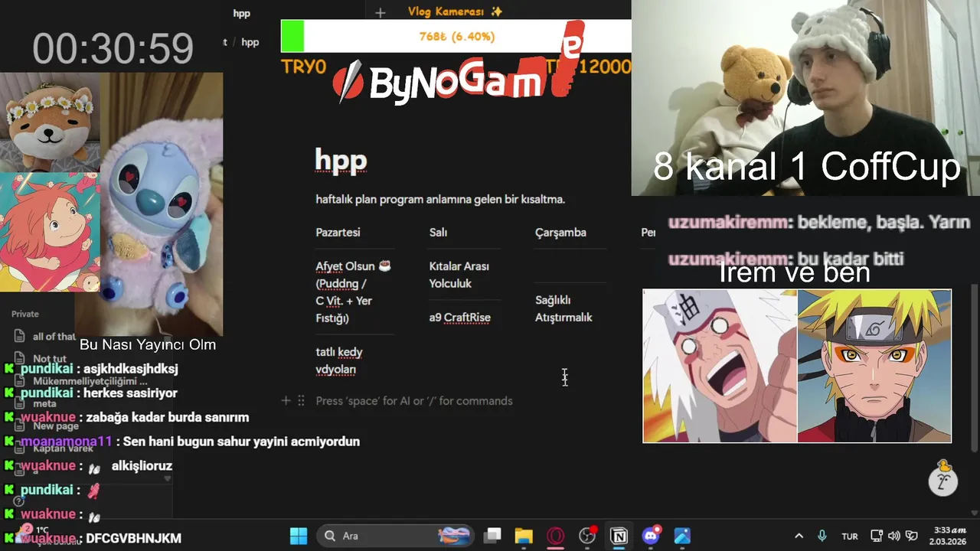Image resolution: width=980 pixels, height=551 pixels.
Task: Open OBS Studio from the taskbar
Action: 587,536
